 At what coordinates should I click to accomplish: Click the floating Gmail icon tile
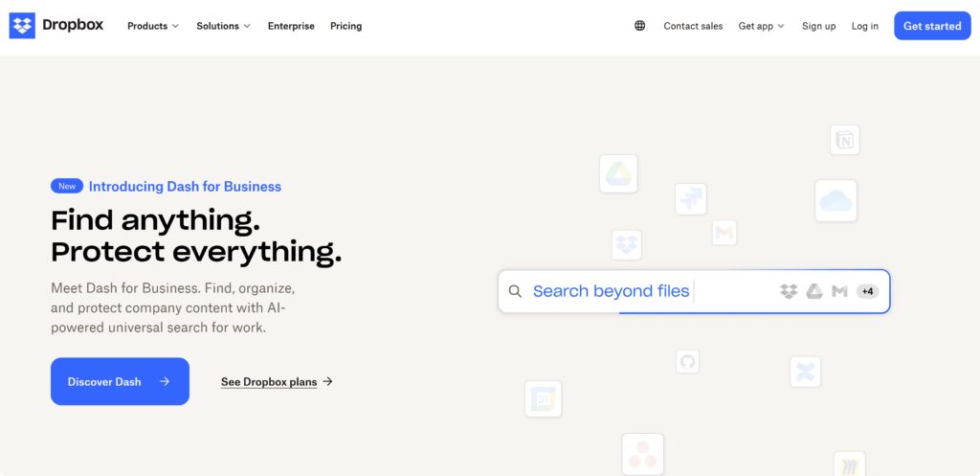pyautogui.click(x=724, y=233)
